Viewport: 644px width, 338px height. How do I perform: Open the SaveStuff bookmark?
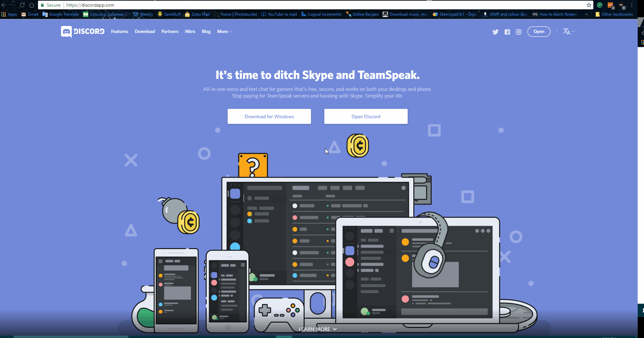click(x=169, y=14)
